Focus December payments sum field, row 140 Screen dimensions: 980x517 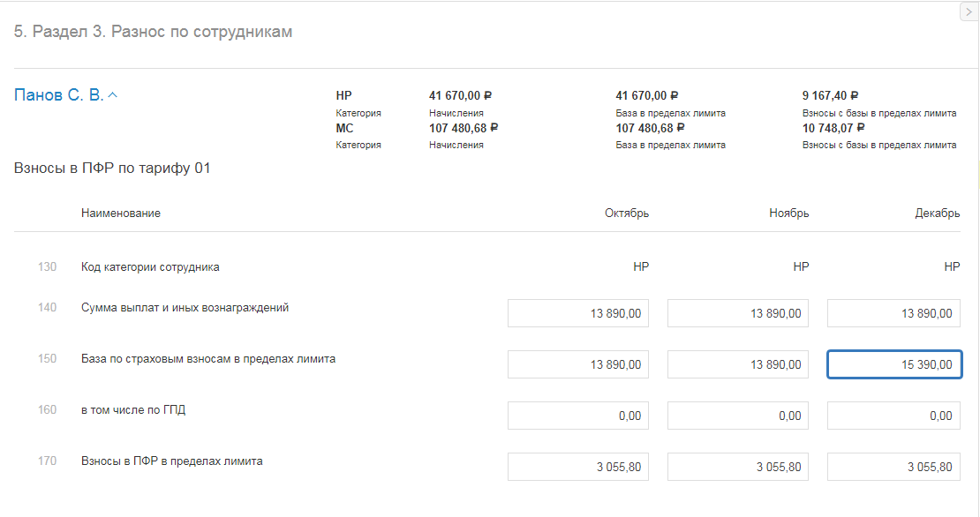(893, 313)
